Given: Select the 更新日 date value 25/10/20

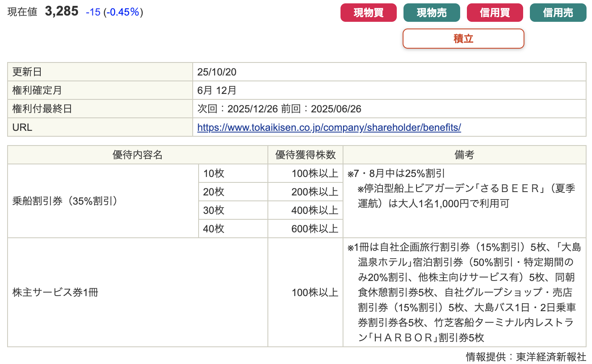Looking at the screenshot, I should coord(217,72).
